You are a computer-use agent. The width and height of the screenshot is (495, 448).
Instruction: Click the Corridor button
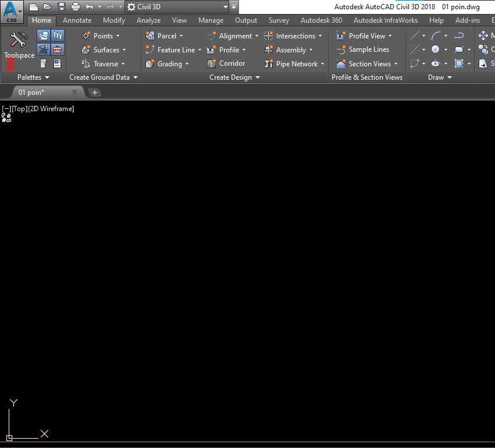[x=229, y=63]
